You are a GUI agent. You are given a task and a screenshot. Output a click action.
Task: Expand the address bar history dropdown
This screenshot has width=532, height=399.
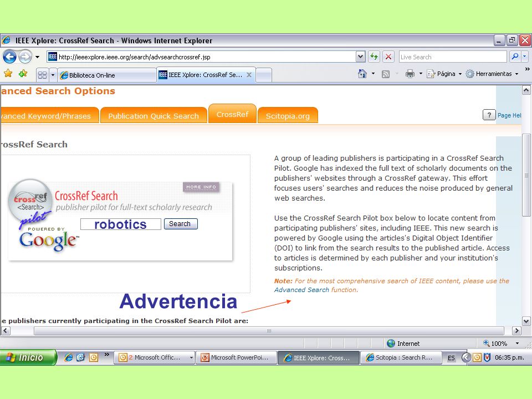point(360,57)
